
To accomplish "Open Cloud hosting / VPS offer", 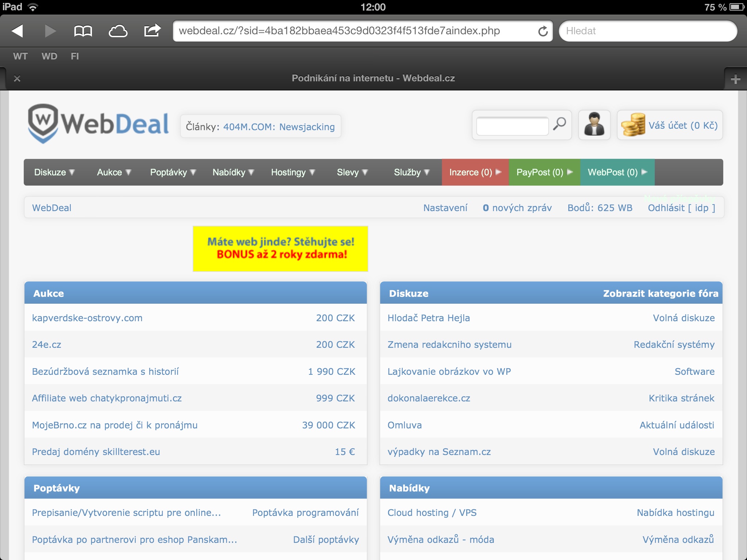I will click(432, 513).
